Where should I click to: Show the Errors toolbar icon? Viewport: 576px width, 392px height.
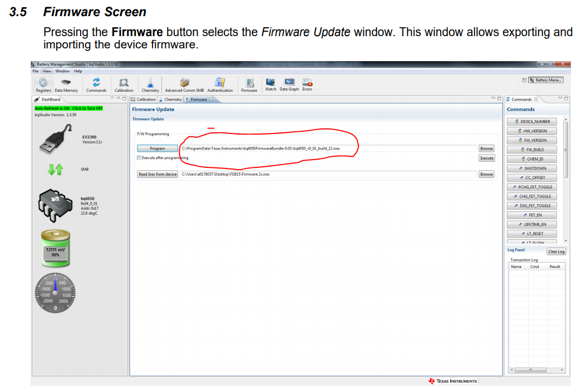pos(307,84)
